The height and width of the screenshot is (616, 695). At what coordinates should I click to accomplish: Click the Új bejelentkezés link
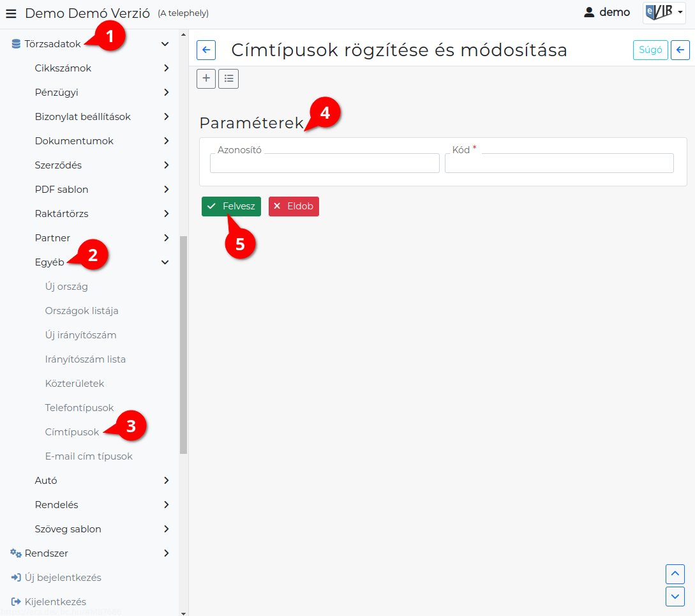63,578
